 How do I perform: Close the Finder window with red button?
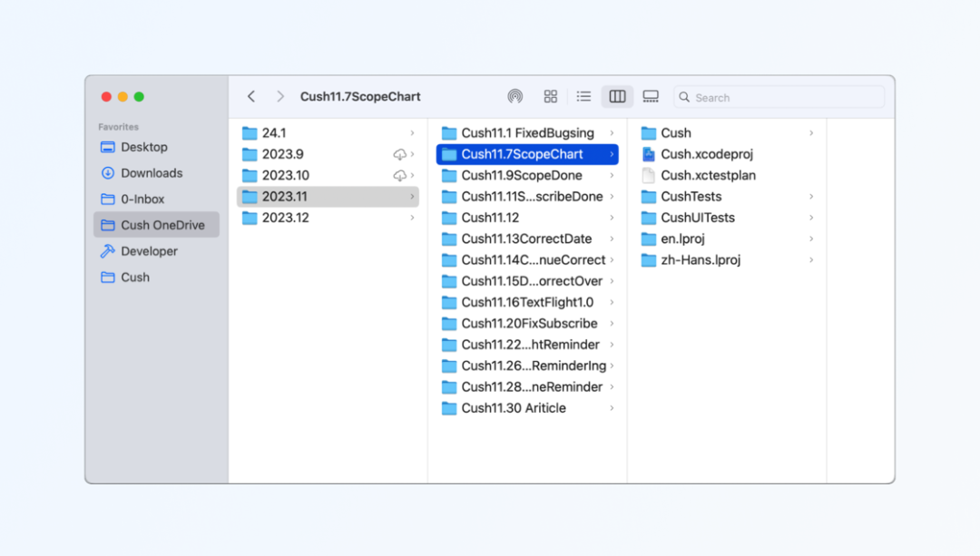coord(106,97)
